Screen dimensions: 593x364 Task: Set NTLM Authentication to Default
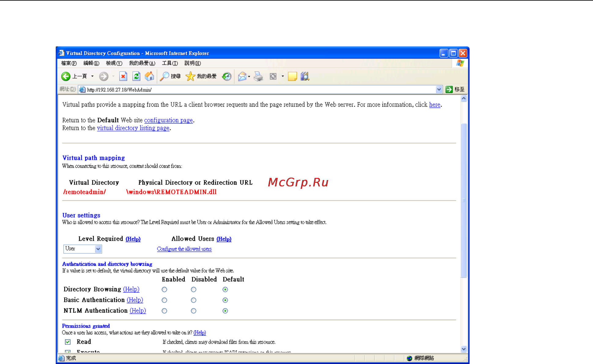click(x=225, y=311)
